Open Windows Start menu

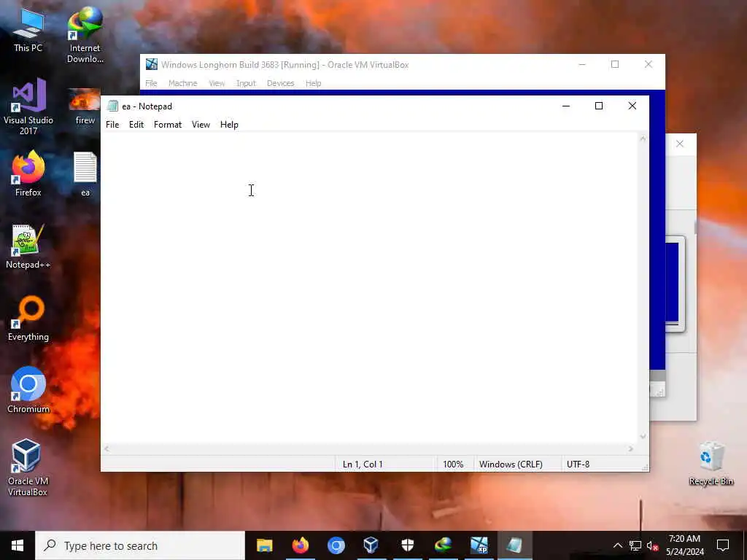[18, 545]
